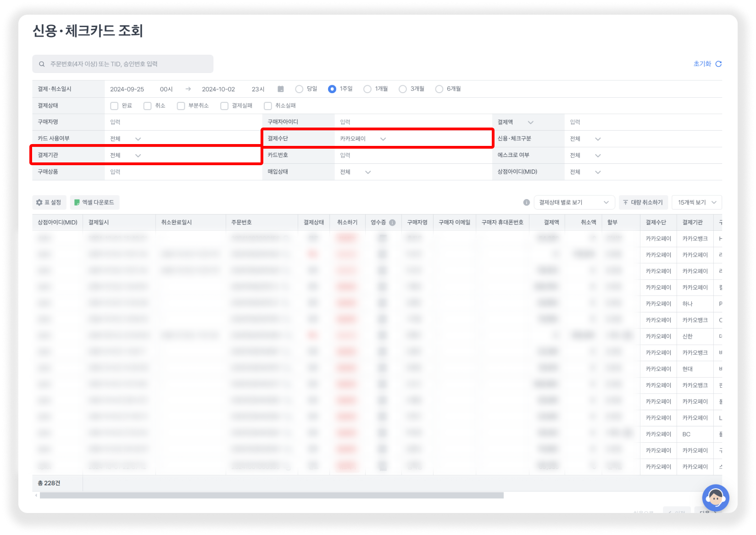
Task: Expand the 결제기관 전체 dropdown
Action: [126, 156]
